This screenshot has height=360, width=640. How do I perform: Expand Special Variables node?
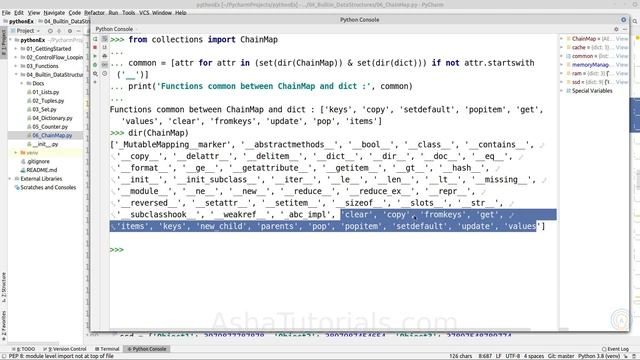click(x=562, y=91)
